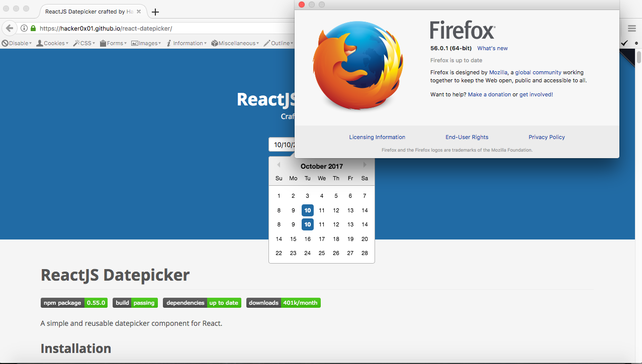This screenshot has width=642, height=364.
Task: Select the ReactJS Datepicker browser tab
Action: [x=94, y=12]
